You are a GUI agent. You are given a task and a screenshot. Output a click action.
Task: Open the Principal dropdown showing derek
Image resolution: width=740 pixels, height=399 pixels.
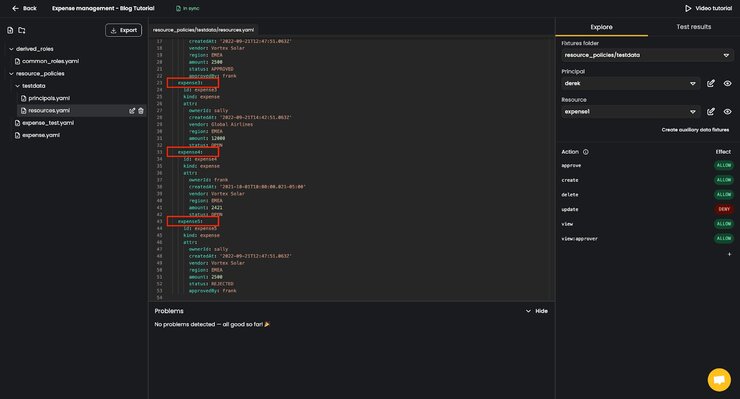click(630, 84)
